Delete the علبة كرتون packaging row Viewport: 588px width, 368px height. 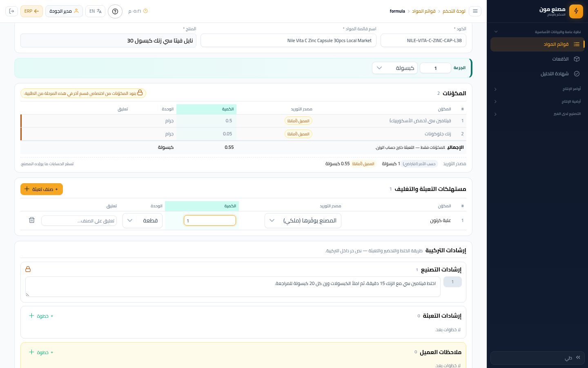pyautogui.click(x=32, y=220)
